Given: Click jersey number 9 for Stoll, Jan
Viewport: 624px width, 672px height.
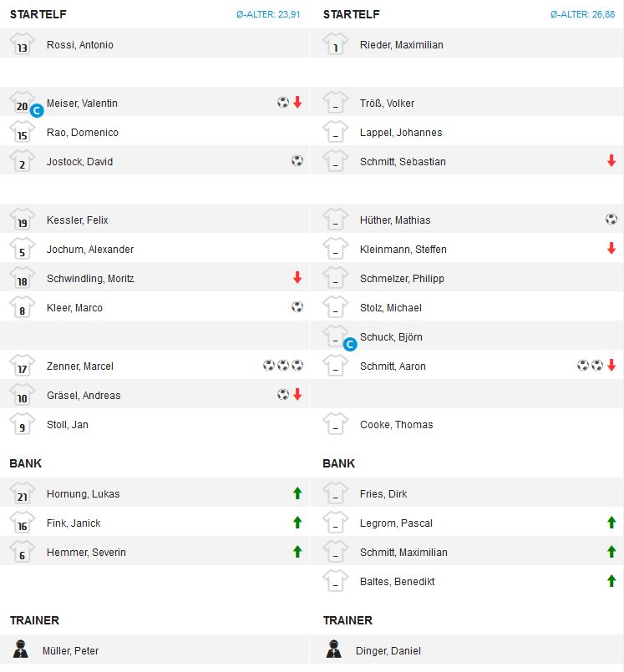Looking at the screenshot, I should point(23,425).
